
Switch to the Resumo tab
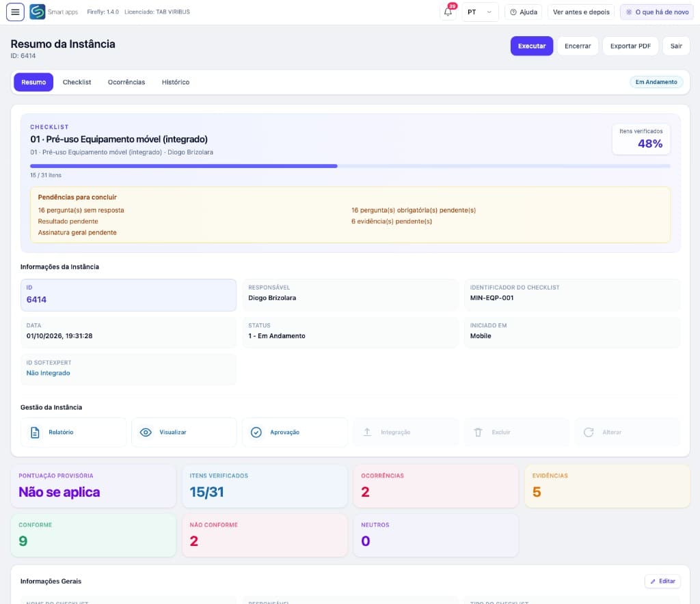[33, 82]
